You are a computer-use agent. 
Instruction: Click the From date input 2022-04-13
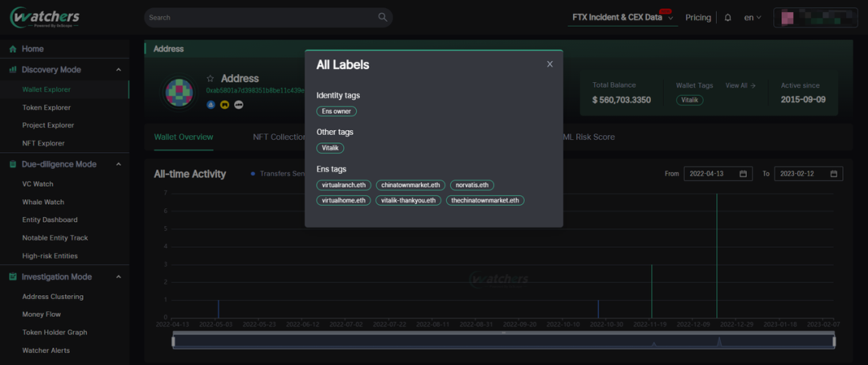(719, 174)
